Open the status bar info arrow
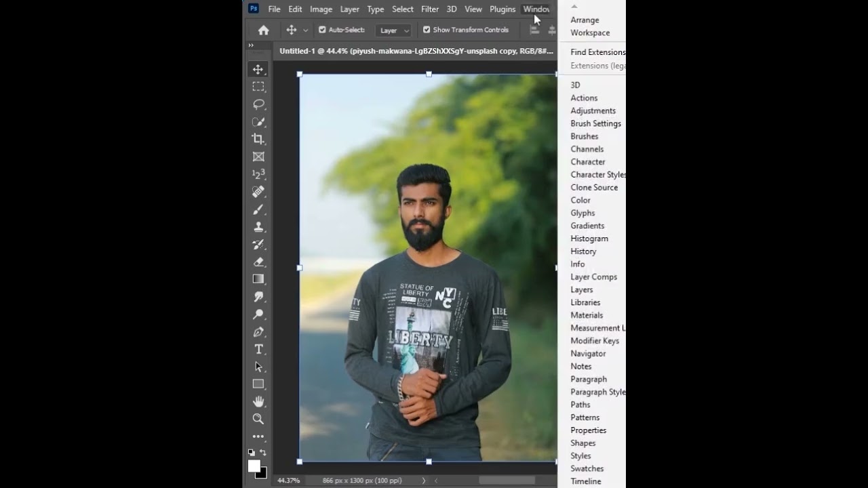 (424, 481)
